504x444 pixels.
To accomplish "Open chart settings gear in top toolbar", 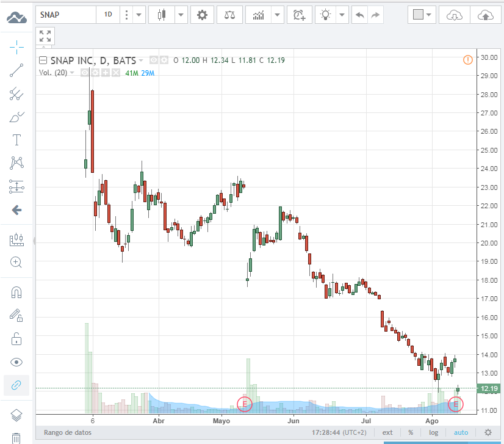I will [202, 15].
